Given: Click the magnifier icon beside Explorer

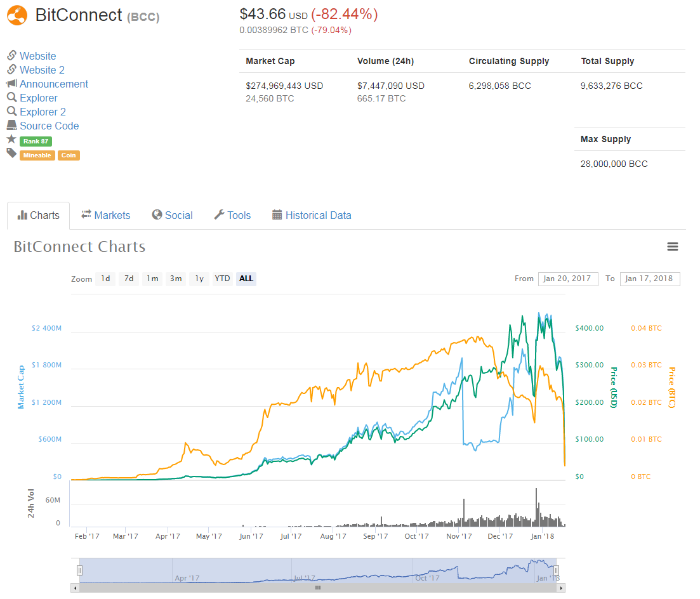Looking at the screenshot, I should [x=11, y=97].
